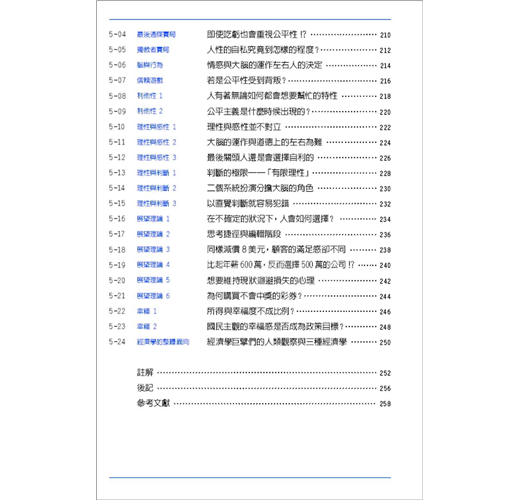This screenshot has height=500, width=520.
Task: Open the 利他性 1 keyword link
Action: [150, 96]
